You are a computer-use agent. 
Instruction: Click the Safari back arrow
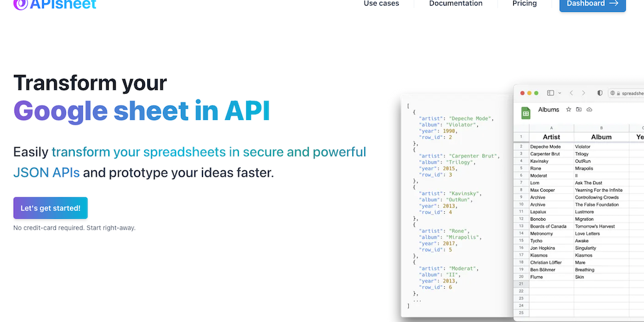[x=571, y=93]
